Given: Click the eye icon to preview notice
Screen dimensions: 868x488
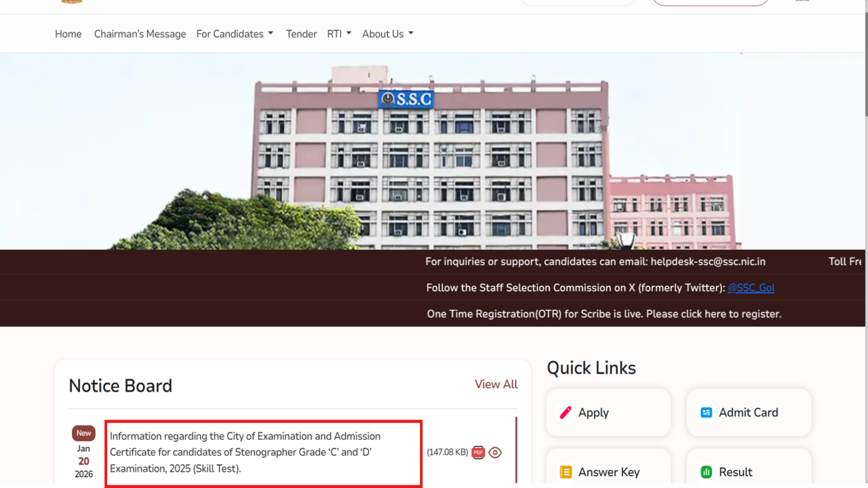Looking at the screenshot, I should [495, 453].
